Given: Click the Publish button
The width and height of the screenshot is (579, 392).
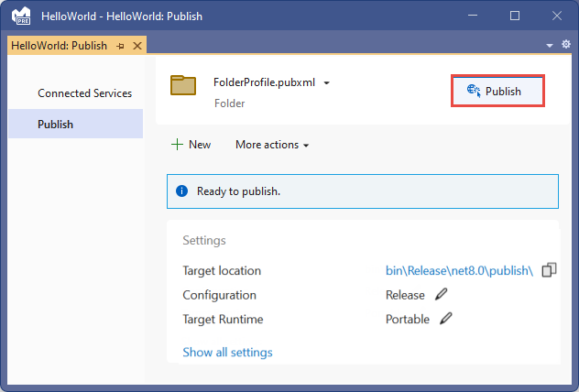Looking at the screenshot, I should [x=498, y=91].
